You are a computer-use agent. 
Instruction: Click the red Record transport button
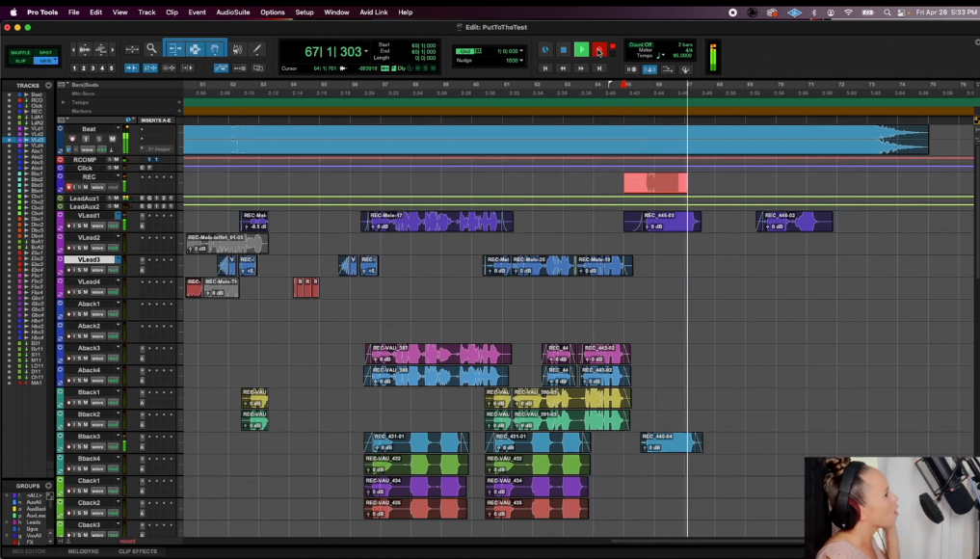(598, 50)
